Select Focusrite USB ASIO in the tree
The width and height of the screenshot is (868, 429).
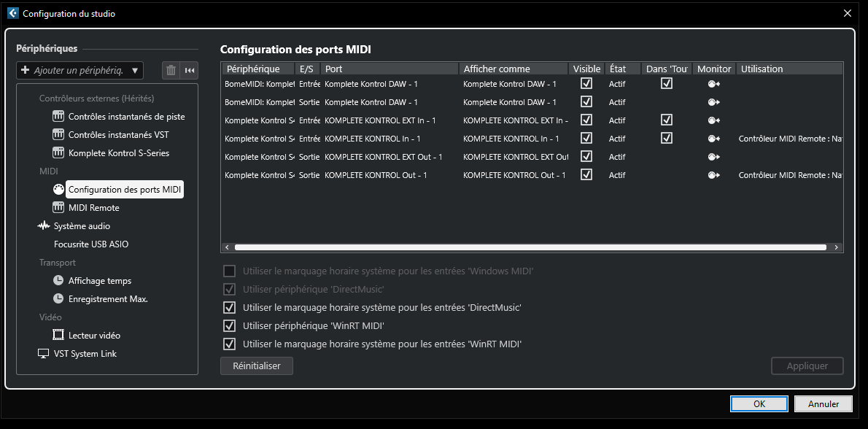coord(91,244)
